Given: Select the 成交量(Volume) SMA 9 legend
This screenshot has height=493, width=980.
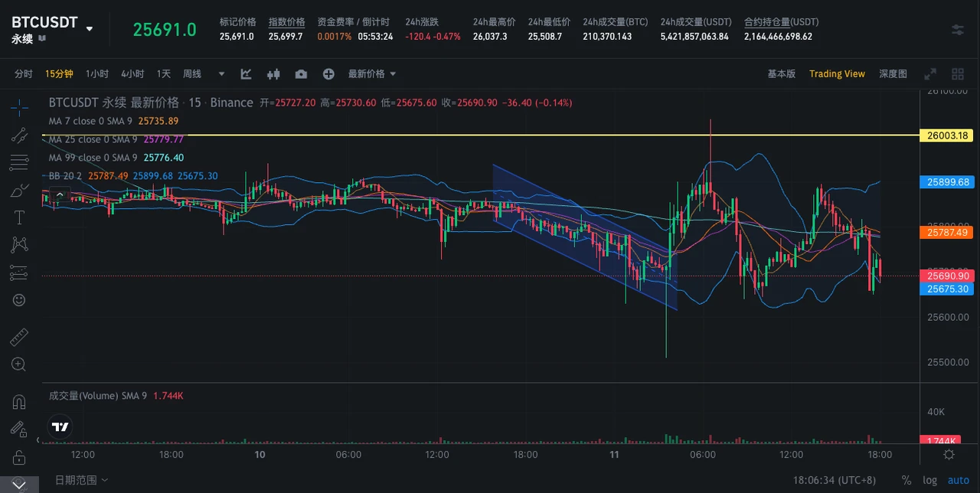Looking at the screenshot, I should (x=116, y=396).
